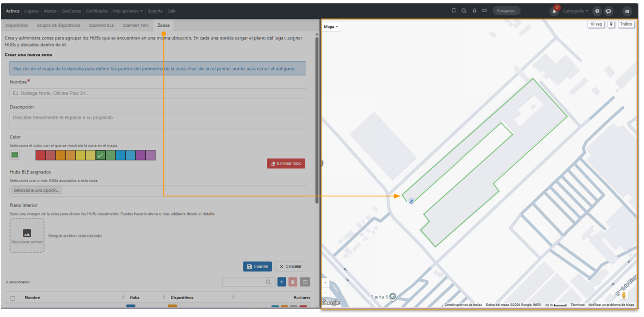Viewport: 644px width, 317px height.
Task: Click the table search input field
Action: [249, 282]
